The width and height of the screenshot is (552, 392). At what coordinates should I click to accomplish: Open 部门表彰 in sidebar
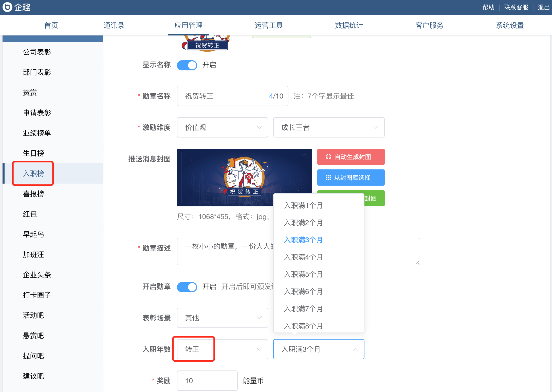53,72
